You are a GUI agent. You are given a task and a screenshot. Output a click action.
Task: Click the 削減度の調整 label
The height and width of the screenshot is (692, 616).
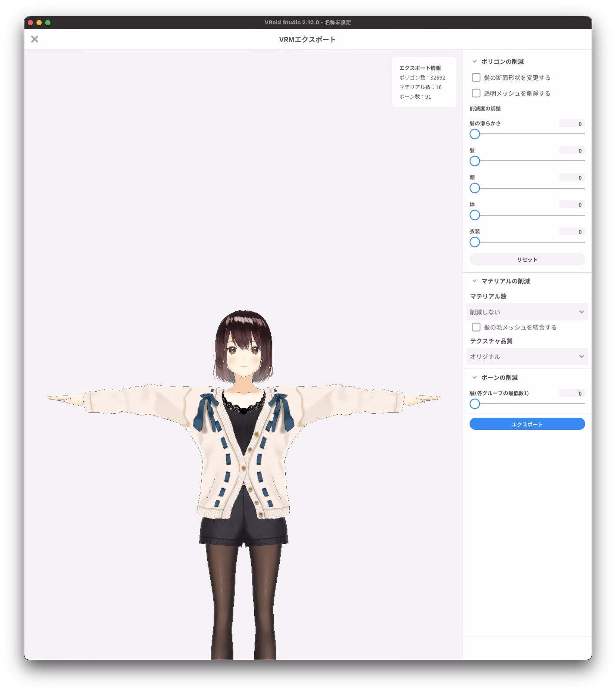point(485,109)
